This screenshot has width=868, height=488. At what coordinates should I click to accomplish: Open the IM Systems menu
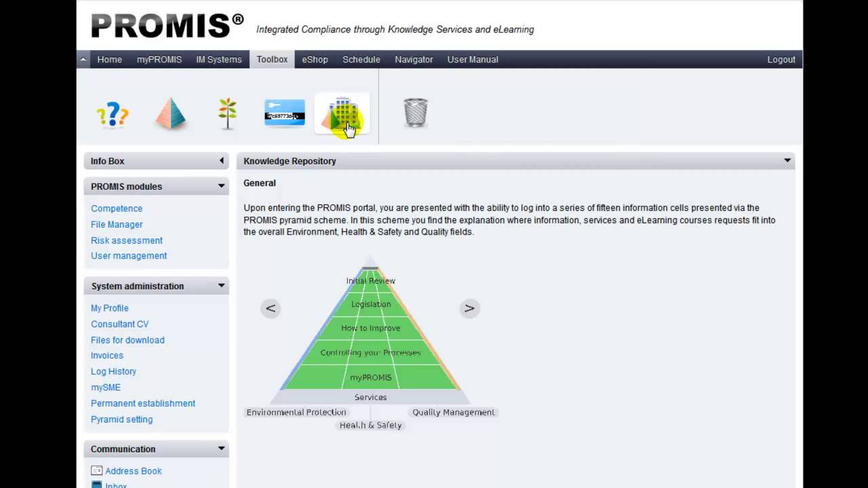(x=219, y=60)
